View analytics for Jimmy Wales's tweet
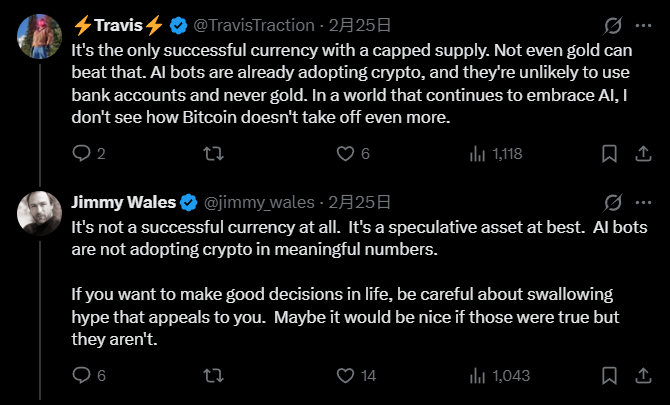Screen dimensions: 670x405 pyautogui.click(x=477, y=376)
